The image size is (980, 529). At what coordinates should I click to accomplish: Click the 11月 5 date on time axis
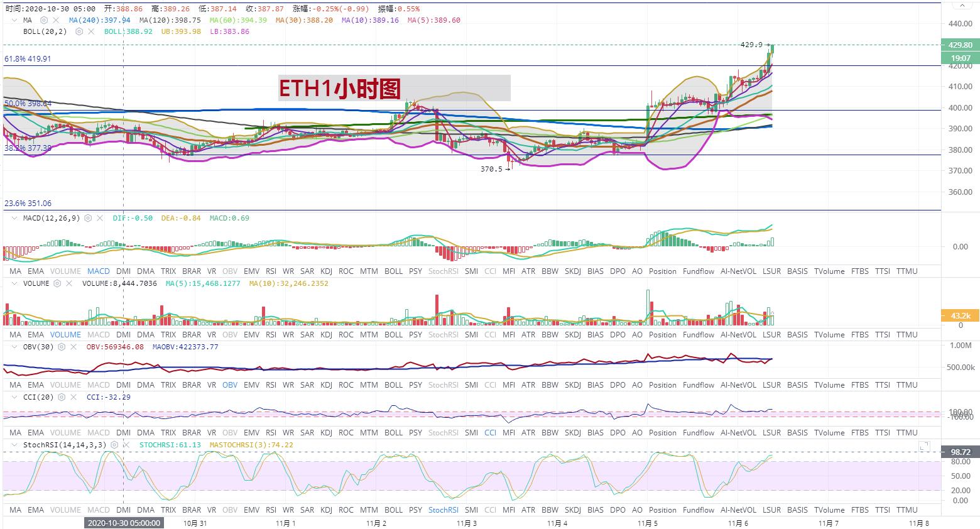(x=647, y=523)
